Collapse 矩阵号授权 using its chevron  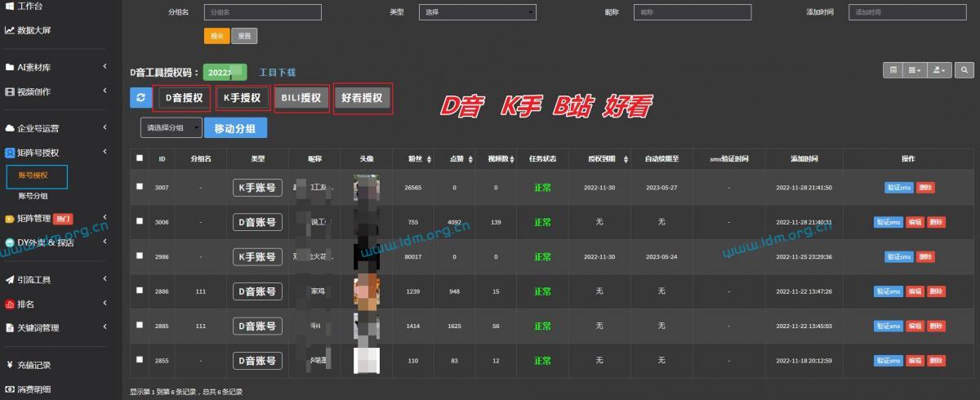[x=105, y=153]
